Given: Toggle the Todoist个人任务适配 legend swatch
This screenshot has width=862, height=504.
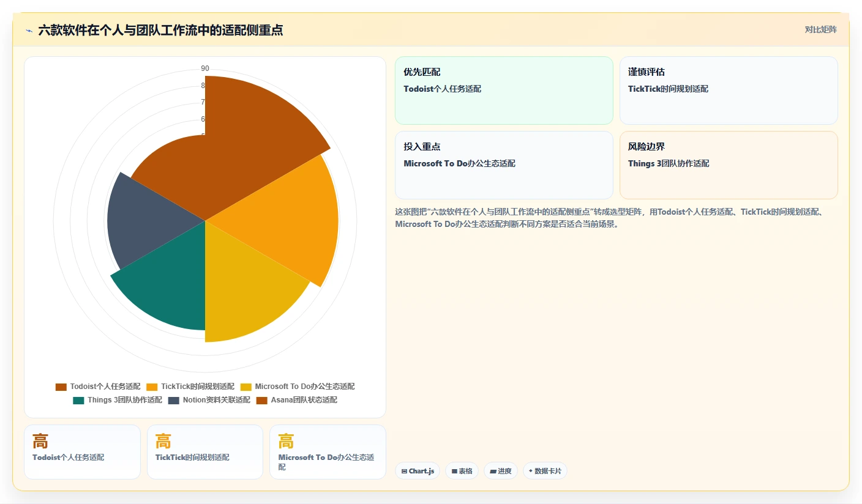Looking at the screenshot, I should [x=61, y=387].
